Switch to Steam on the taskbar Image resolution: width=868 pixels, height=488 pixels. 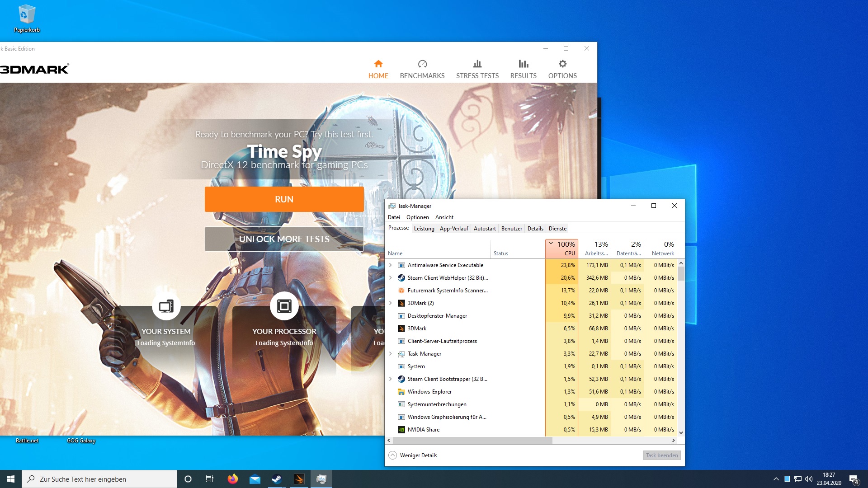click(x=277, y=479)
